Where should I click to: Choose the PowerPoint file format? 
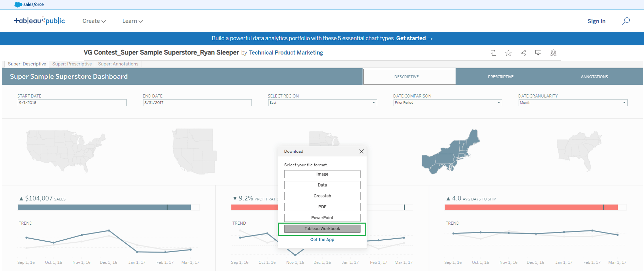(322, 218)
